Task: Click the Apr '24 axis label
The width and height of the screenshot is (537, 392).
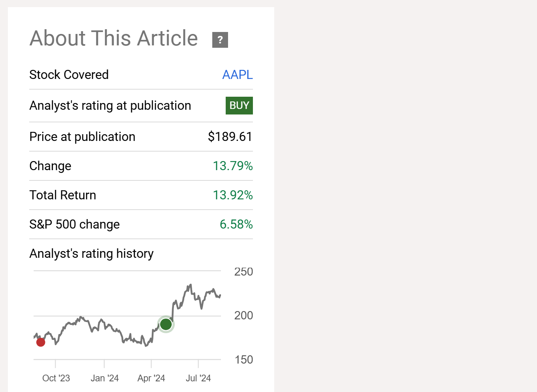Action: pos(151,378)
